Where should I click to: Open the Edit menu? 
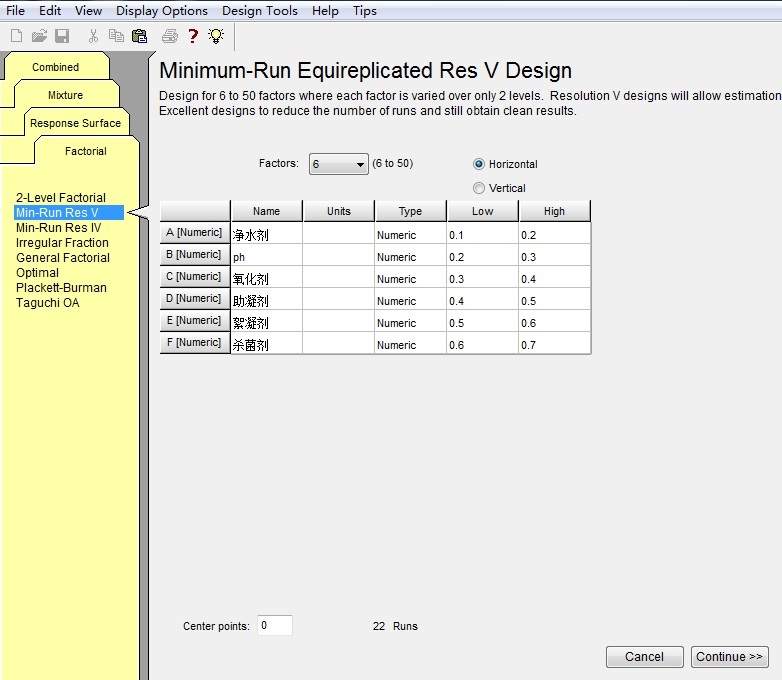pos(50,10)
